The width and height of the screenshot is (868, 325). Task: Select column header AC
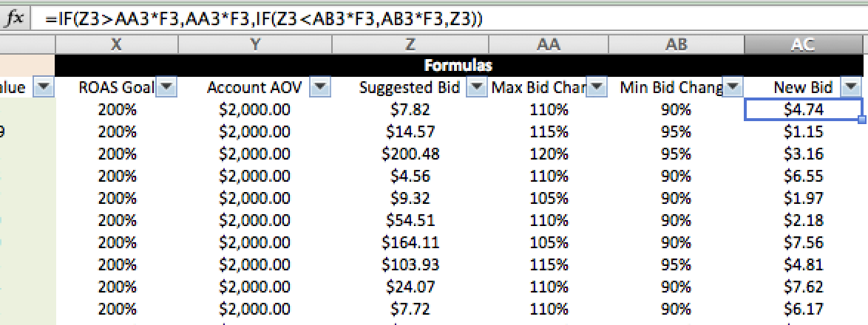click(x=803, y=45)
